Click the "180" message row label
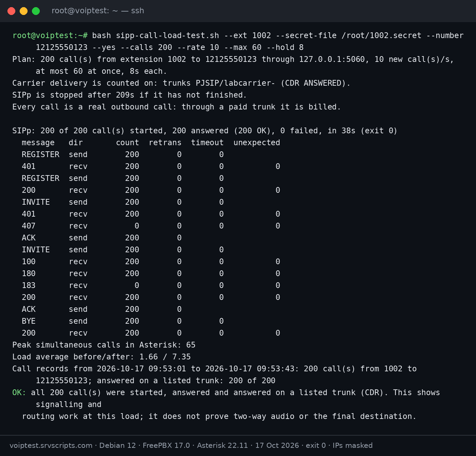476x456 pixels. click(29, 273)
